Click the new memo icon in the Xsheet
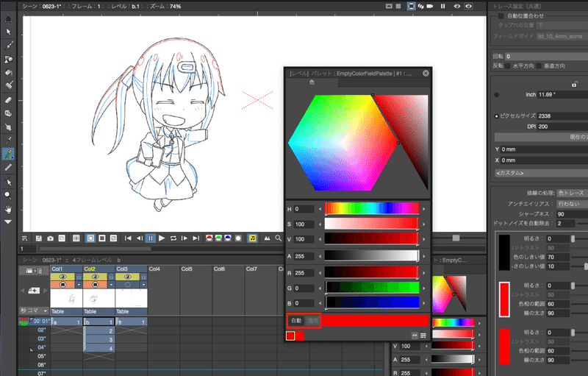588x376 pixels. click(x=34, y=291)
